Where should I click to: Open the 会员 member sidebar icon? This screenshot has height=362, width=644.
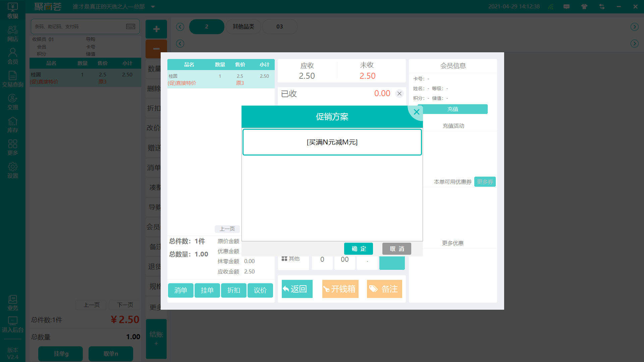tap(13, 56)
